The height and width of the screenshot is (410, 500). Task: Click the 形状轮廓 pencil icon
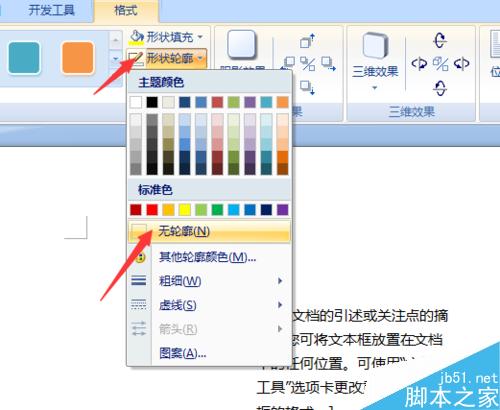click(136, 59)
